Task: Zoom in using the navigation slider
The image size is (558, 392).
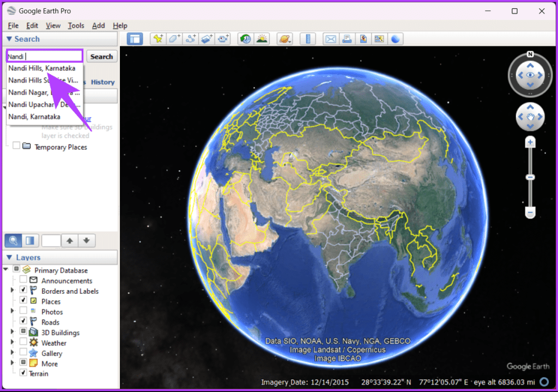Action: coord(530,141)
